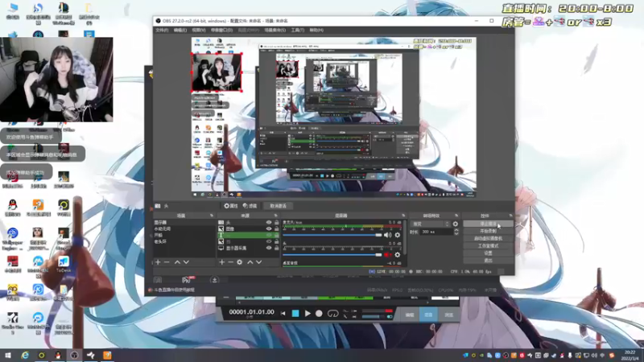The height and width of the screenshot is (362, 644).
Task: Pop out the audio mixer dock panel icon
Action: (x=403, y=216)
